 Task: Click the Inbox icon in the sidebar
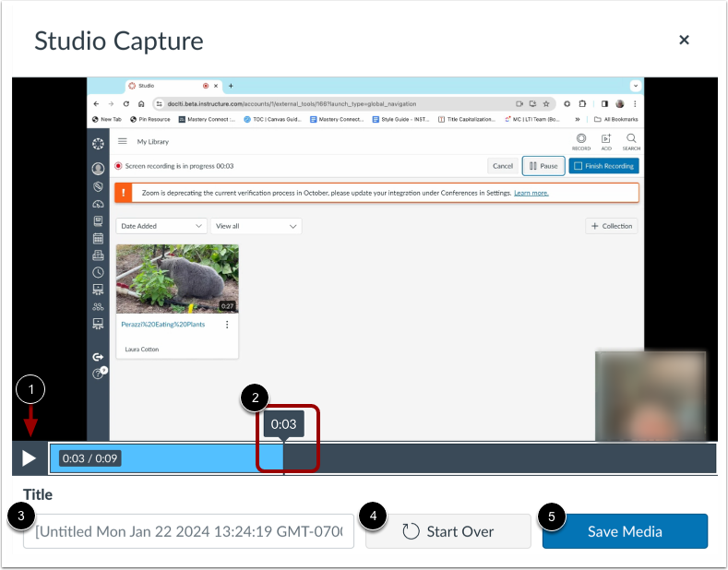coord(98,255)
